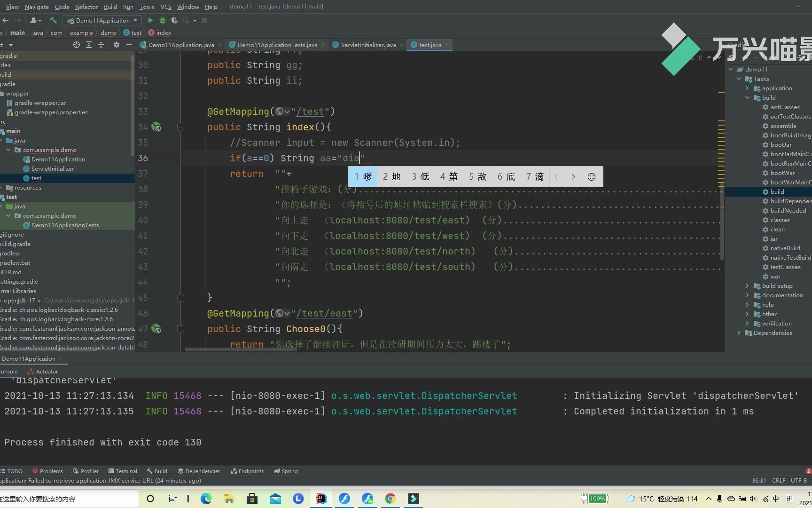Screen dimensions: 812x508
Task: Click the Debug bug icon
Action: [x=163, y=20]
